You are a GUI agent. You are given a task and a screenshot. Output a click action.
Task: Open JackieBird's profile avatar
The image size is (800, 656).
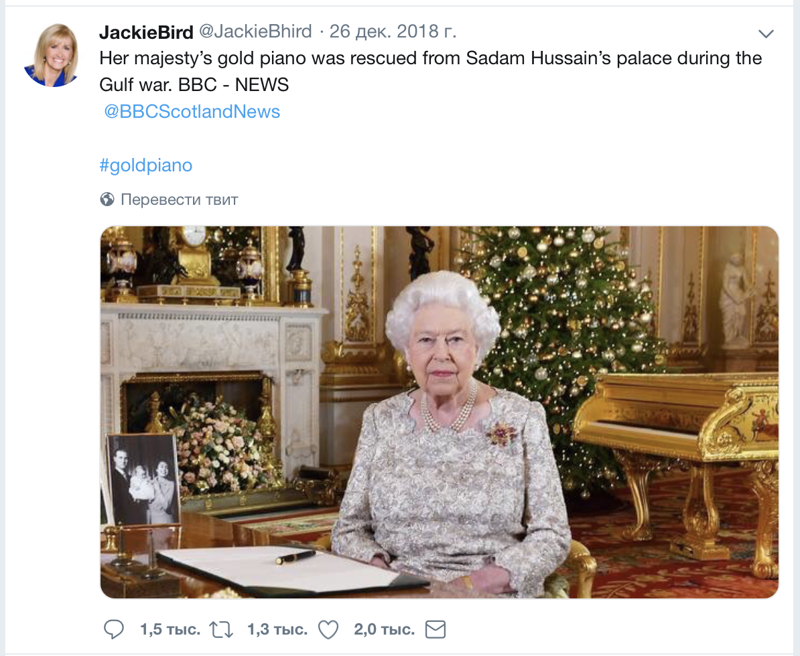click(x=52, y=55)
